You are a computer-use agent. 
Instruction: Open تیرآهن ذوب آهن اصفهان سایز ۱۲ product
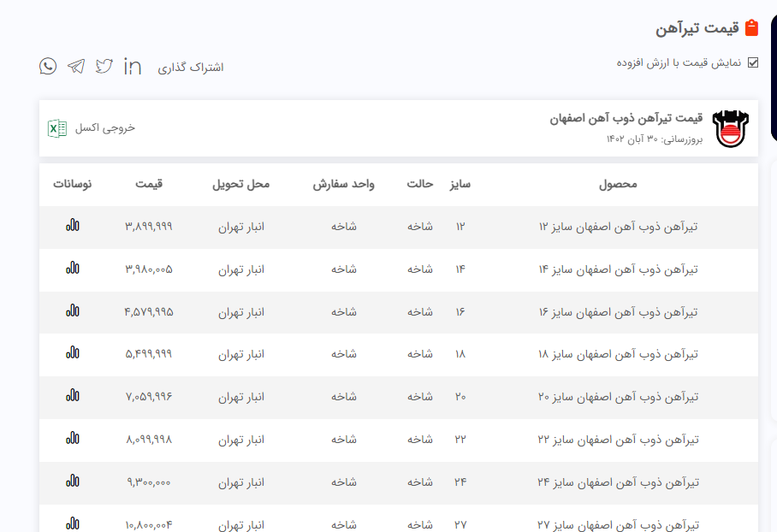click(617, 227)
